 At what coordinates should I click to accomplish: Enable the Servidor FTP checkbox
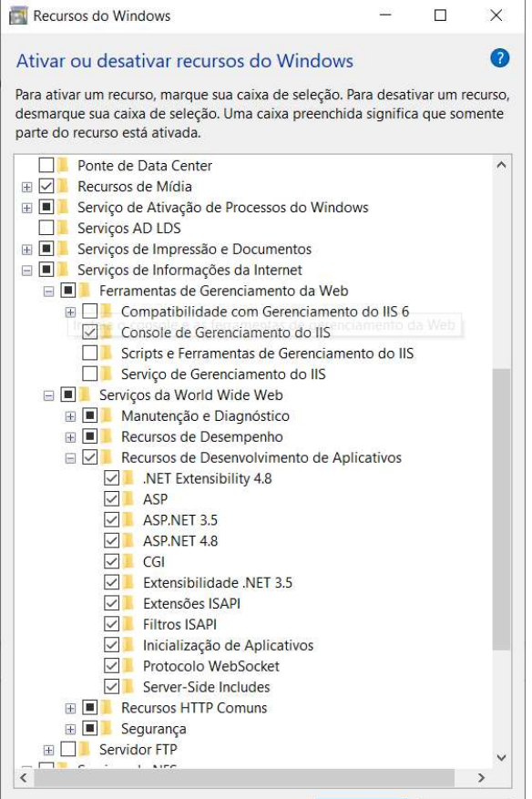click(68, 750)
